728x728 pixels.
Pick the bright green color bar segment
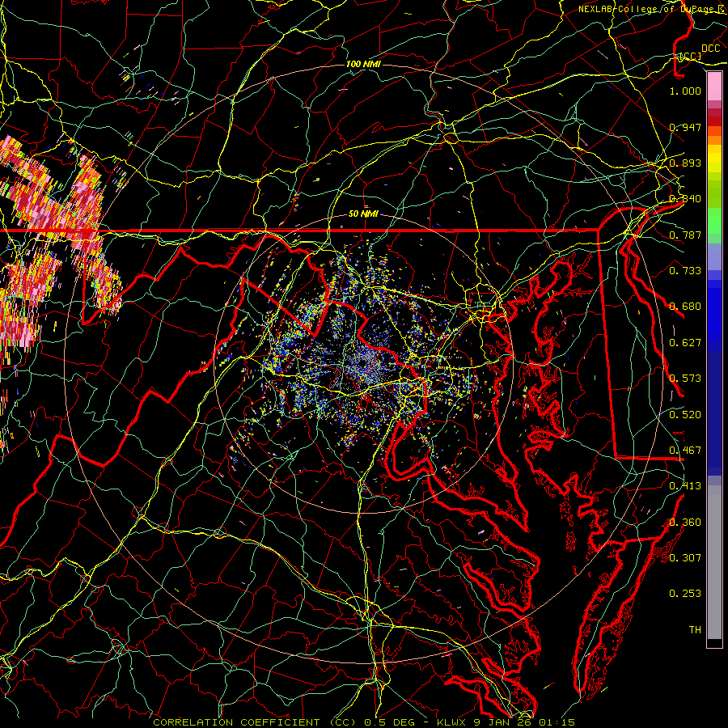click(714, 221)
